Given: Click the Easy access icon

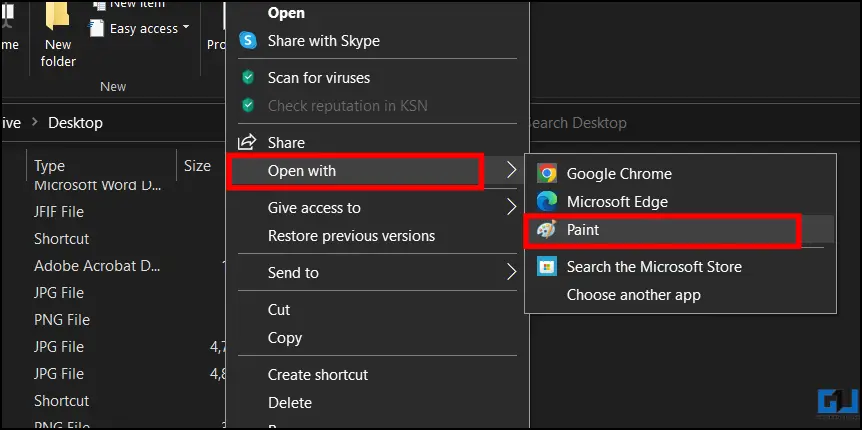Looking at the screenshot, I should click(97, 28).
